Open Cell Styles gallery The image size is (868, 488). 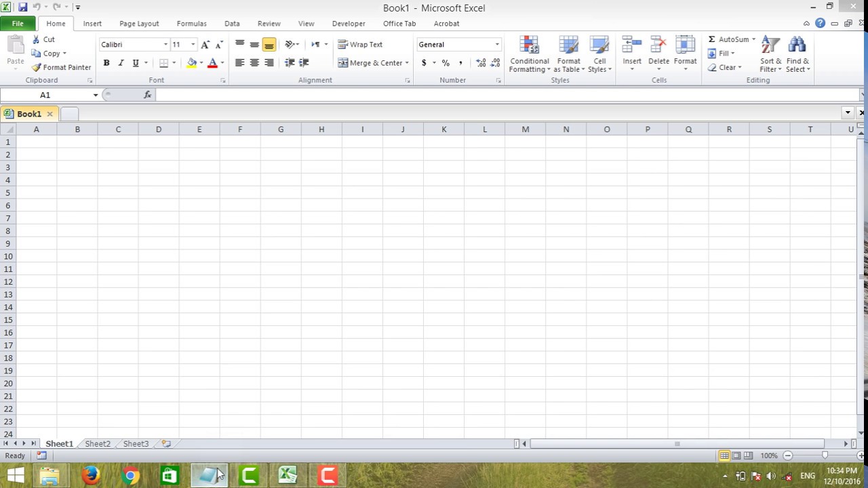[x=599, y=54]
